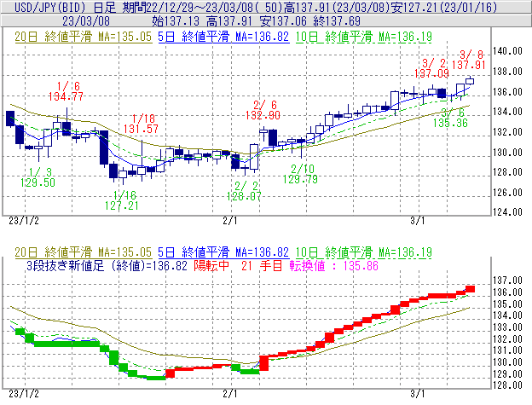Click the 'USD/JPY(BID) 日足' title text
Screen dimensions: 532x405
[x=65, y=7]
